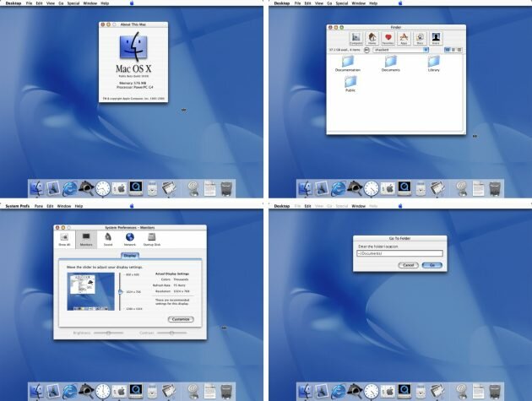The width and height of the screenshot is (532, 401).
Task: Open Startup Disk pane in System Preferences
Action: point(152,239)
